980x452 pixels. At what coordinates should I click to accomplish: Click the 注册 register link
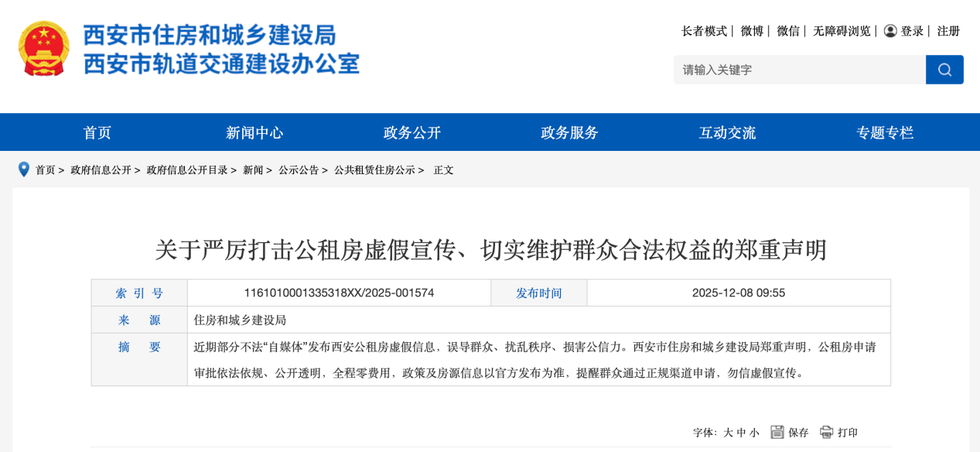pyautogui.click(x=948, y=31)
